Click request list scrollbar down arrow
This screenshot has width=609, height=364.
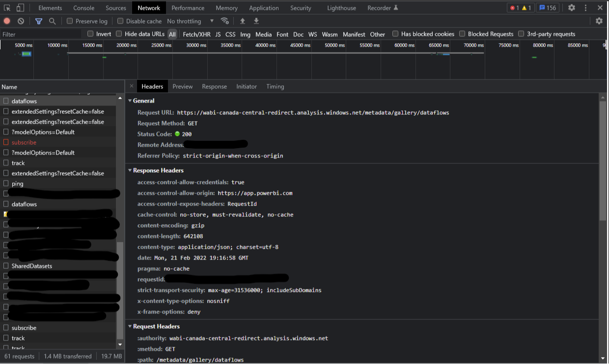click(120, 345)
